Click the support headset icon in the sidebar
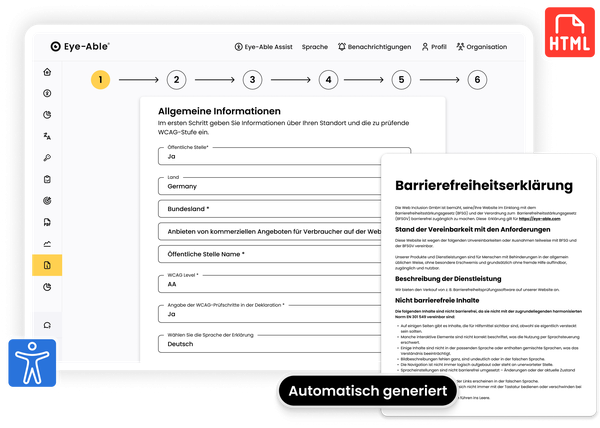 pos(47,325)
